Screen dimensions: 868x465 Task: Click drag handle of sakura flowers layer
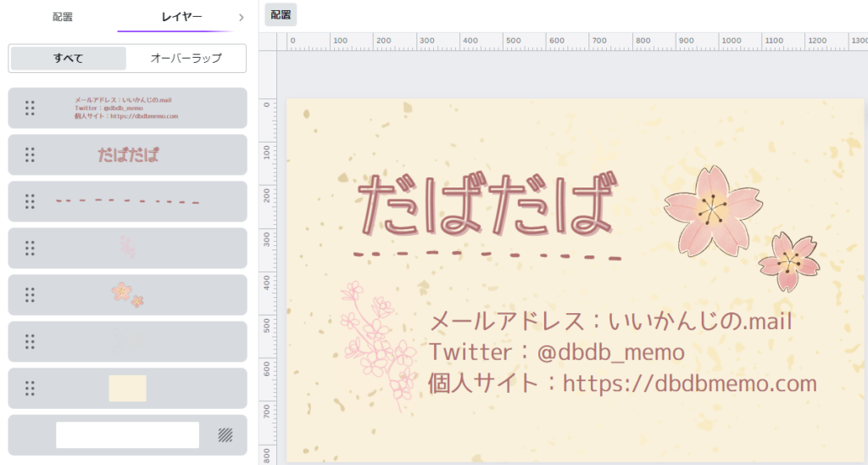click(x=30, y=294)
